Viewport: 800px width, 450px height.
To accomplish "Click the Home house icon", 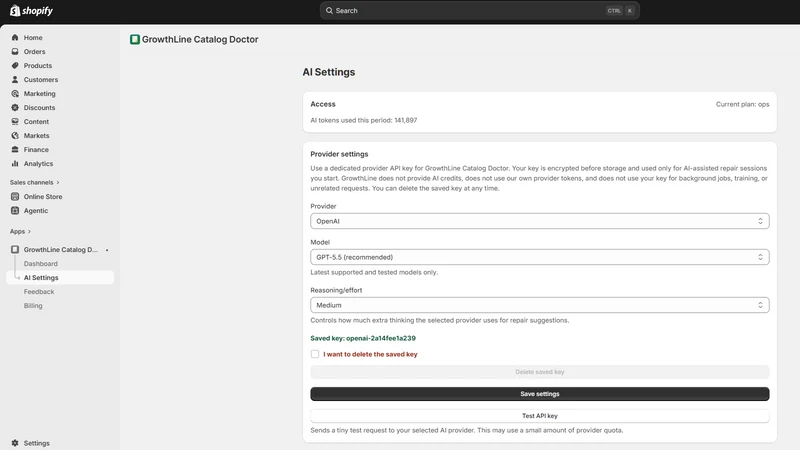I will pyautogui.click(x=15, y=37).
